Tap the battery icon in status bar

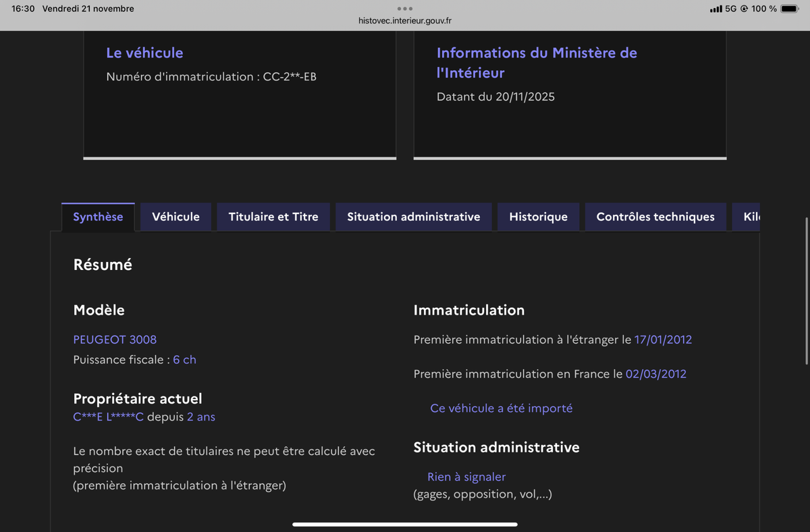point(789,9)
